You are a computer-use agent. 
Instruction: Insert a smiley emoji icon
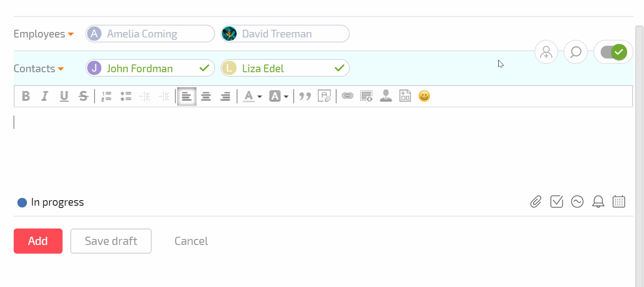click(424, 96)
